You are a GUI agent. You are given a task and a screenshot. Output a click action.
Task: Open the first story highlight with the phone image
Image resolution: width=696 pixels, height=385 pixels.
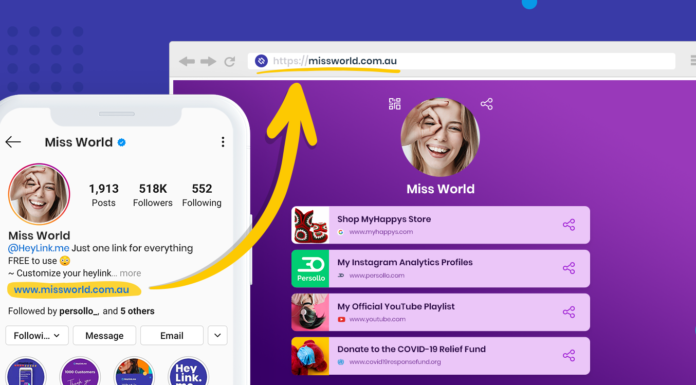coord(26,372)
